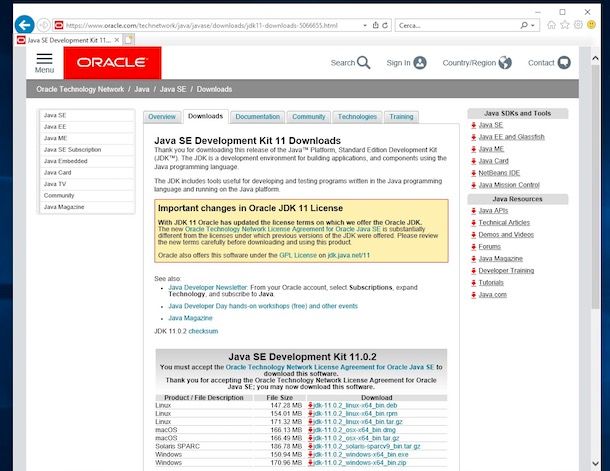Switch to the Overview tab

(x=162, y=117)
